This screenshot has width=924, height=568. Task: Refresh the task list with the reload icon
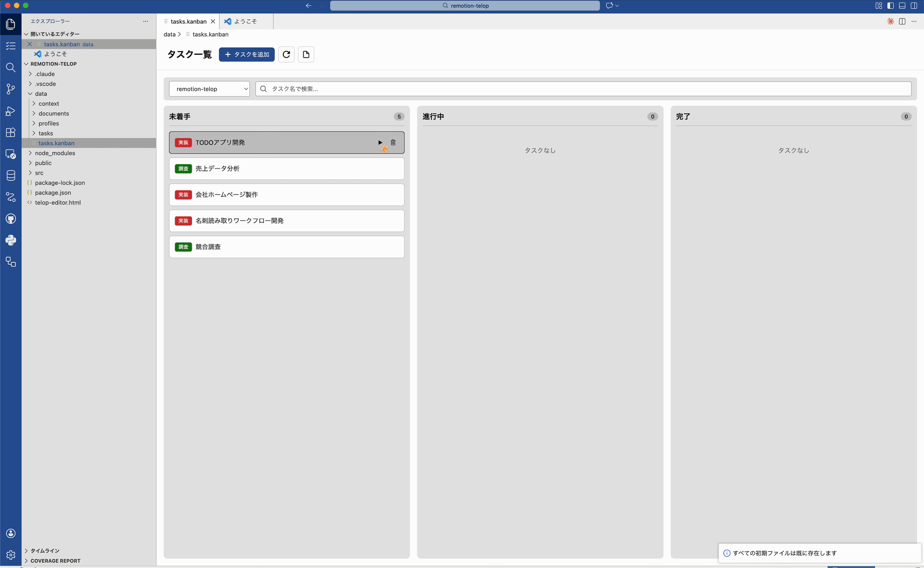[x=286, y=54]
